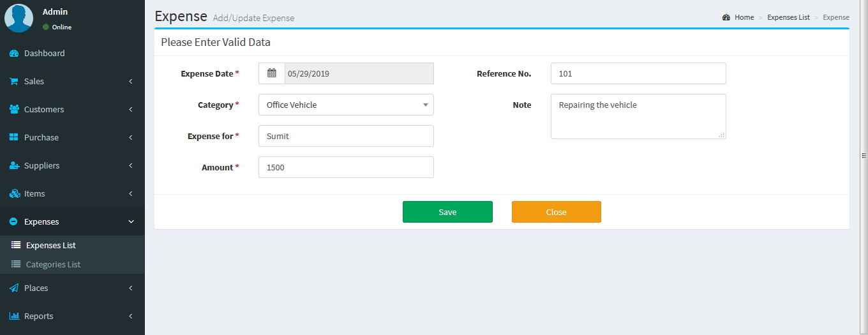The image size is (868, 335).
Task: Expand the Reports submenu arrow
Action: [x=131, y=316]
